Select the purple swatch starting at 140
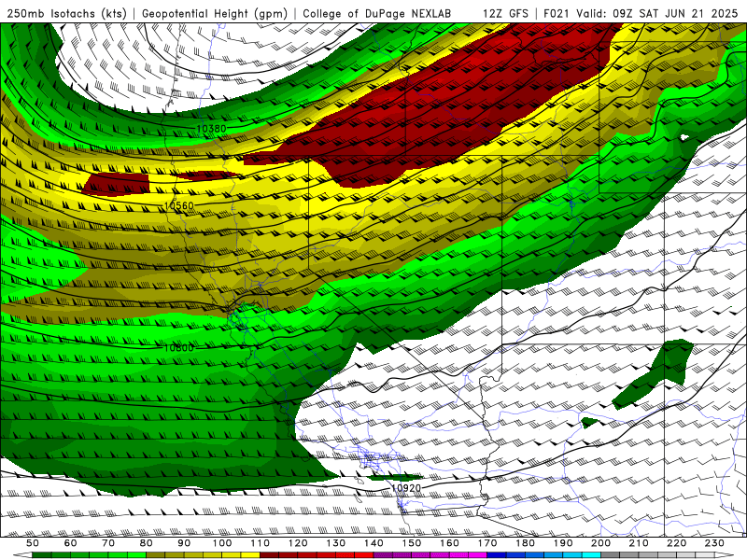 (383, 554)
